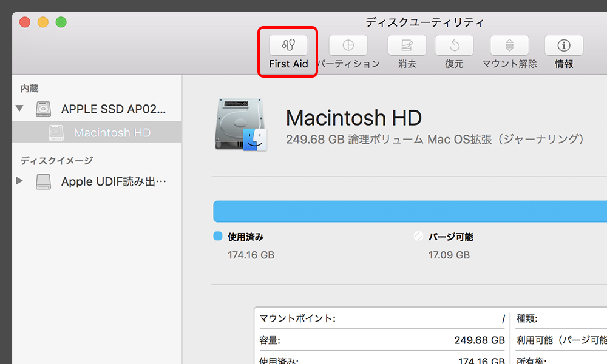Click the blue 使用済み color dot

coord(218,236)
